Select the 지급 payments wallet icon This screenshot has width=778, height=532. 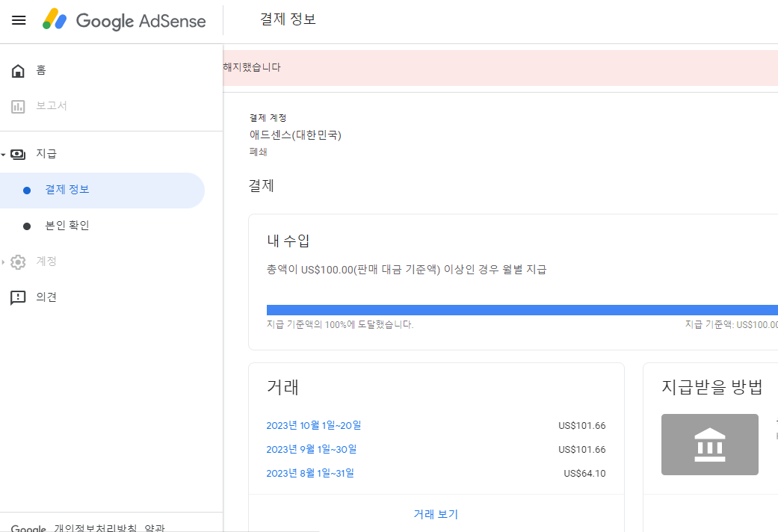(17, 154)
